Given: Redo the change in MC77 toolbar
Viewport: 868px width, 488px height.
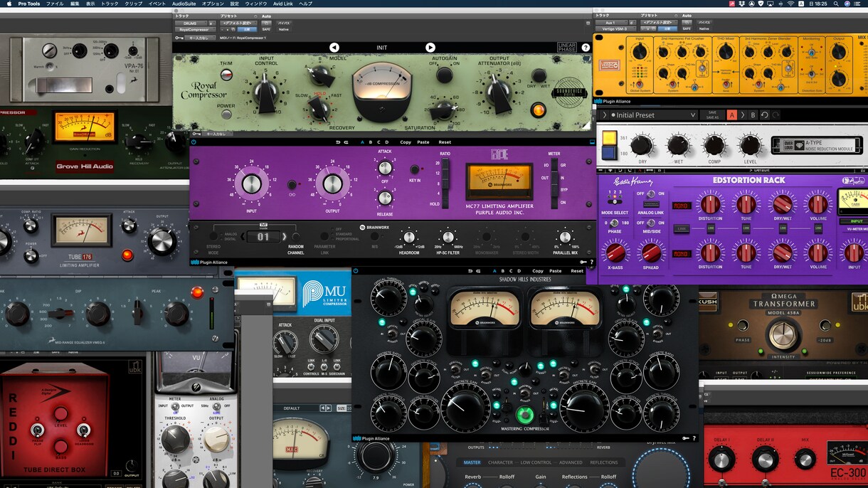Looking at the screenshot, I should tap(346, 142).
